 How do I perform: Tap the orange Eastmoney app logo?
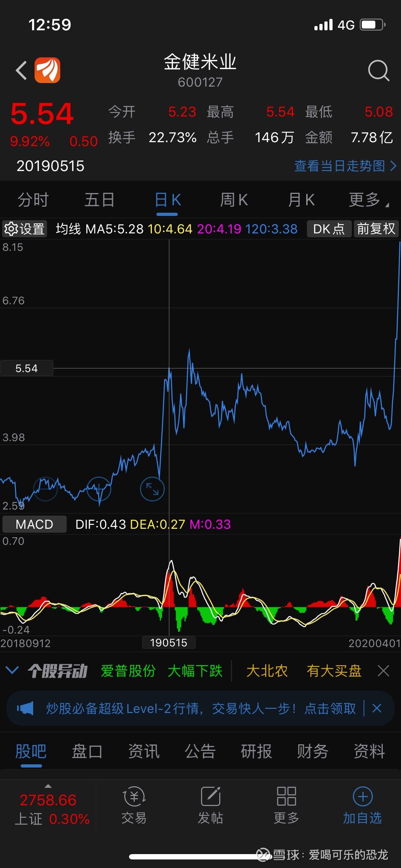coord(47,70)
